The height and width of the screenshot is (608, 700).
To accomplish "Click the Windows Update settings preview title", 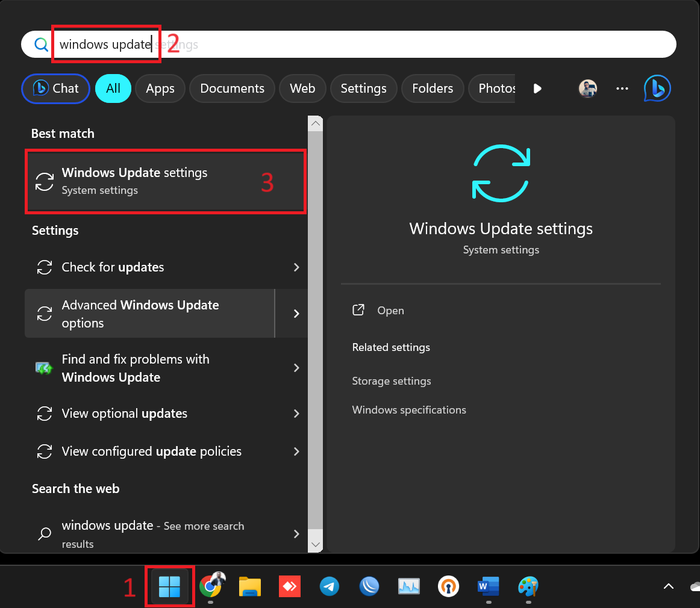I will click(501, 228).
